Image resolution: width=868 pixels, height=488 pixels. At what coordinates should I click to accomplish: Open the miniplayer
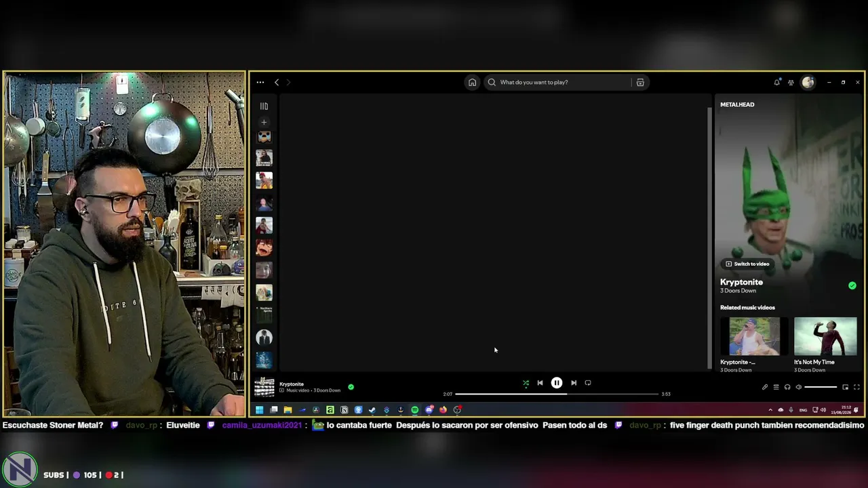tap(846, 387)
